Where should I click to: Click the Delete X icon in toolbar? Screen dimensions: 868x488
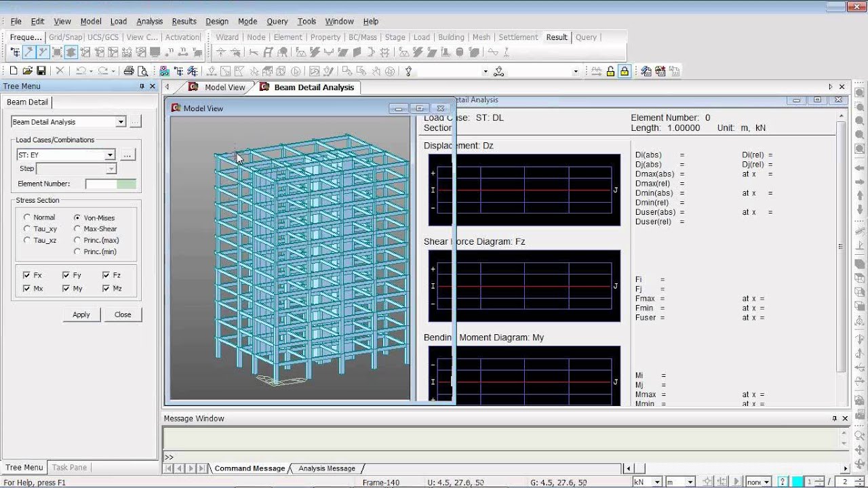click(x=60, y=70)
